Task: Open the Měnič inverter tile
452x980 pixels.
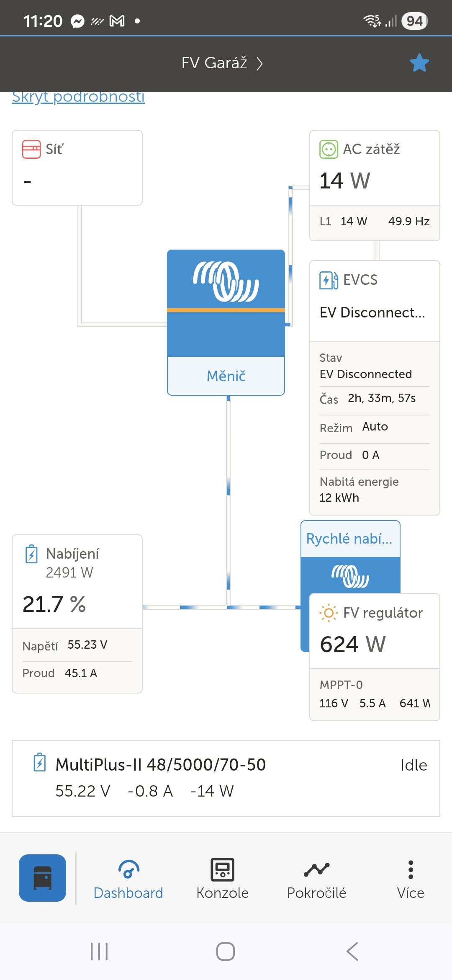Action: coord(226,322)
